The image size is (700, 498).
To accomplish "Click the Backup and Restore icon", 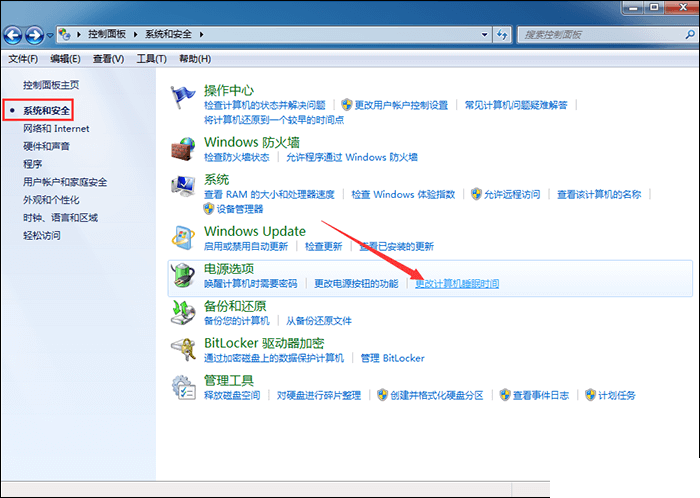I will tap(183, 312).
